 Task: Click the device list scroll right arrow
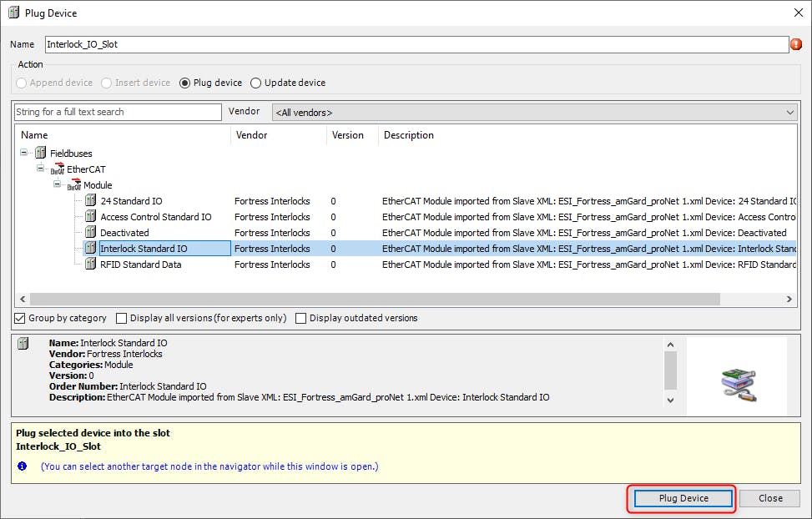789,299
